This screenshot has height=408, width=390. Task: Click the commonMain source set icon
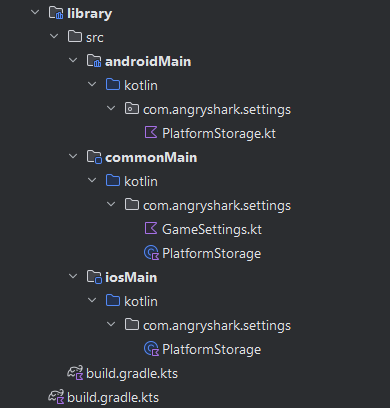coord(94,157)
